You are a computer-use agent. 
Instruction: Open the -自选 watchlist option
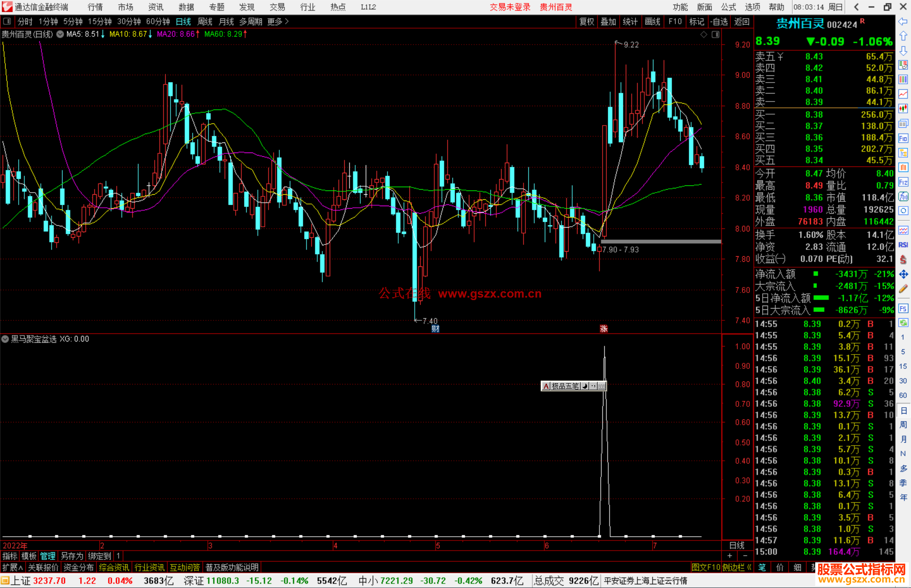click(x=719, y=21)
